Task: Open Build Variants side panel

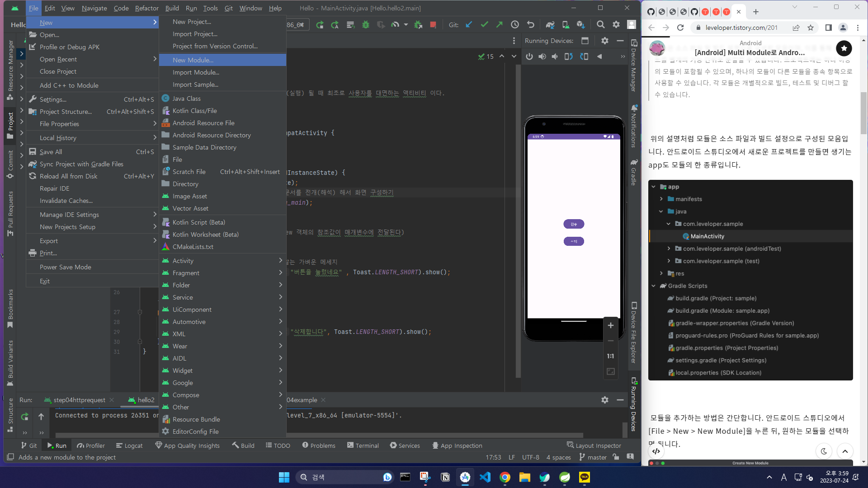Action: pyautogui.click(x=10, y=363)
